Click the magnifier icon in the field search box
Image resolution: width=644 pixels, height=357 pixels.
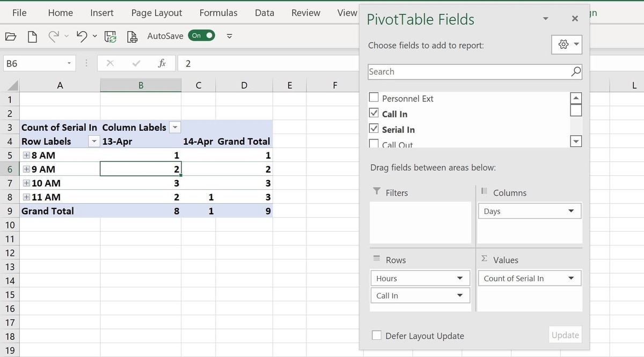576,71
